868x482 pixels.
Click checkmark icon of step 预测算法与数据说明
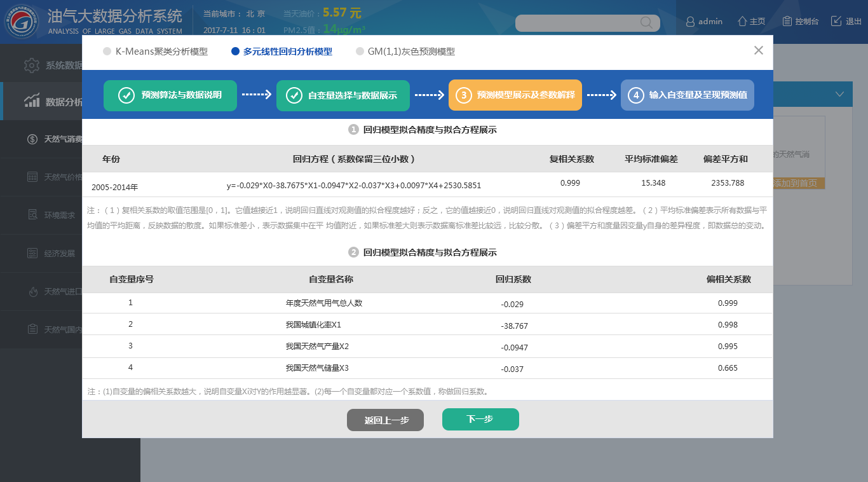126,95
